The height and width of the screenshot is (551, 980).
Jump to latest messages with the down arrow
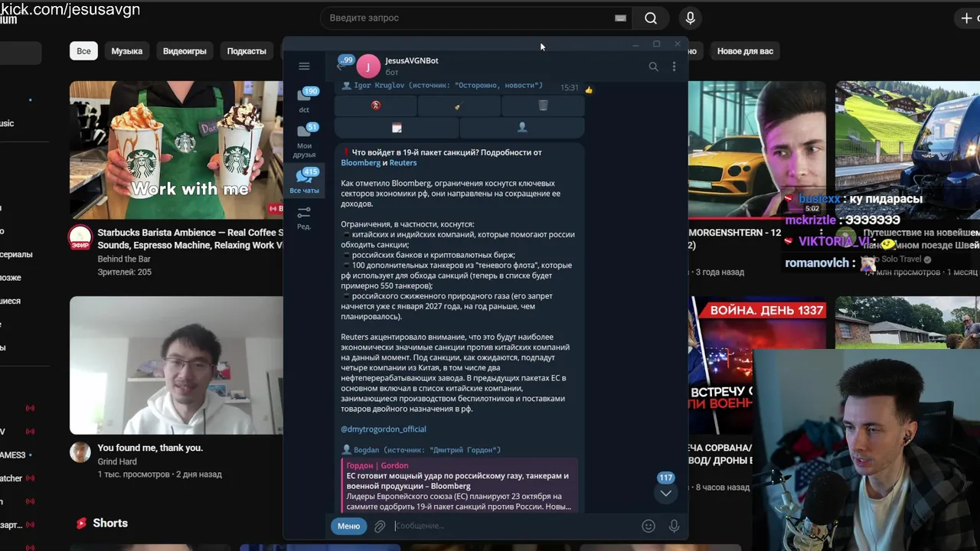tap(666, 494)
